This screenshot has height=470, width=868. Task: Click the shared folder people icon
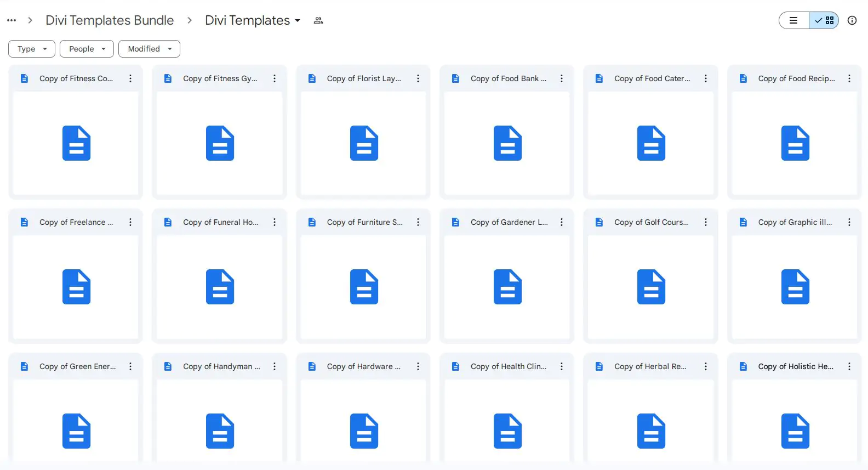(x=318, y=21)
